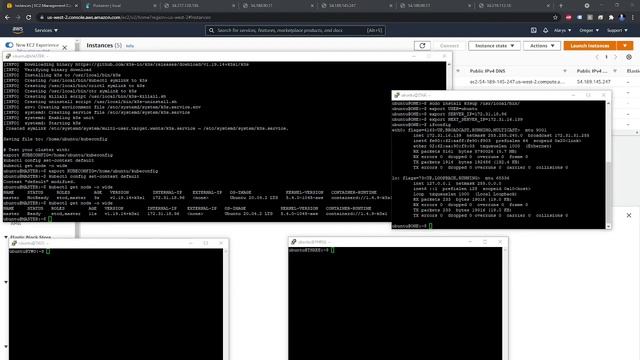Click PuTTY icon of ONE terminal window

tap(397, 95)
